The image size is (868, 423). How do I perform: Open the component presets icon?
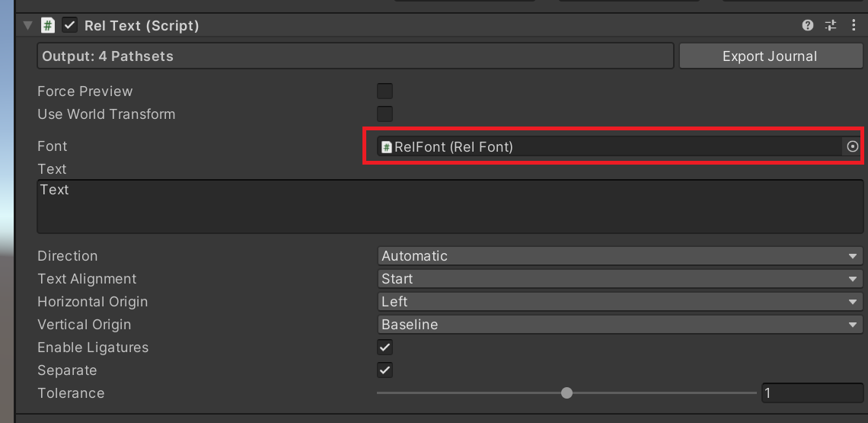pyautogui.click(x=831, y=25)
